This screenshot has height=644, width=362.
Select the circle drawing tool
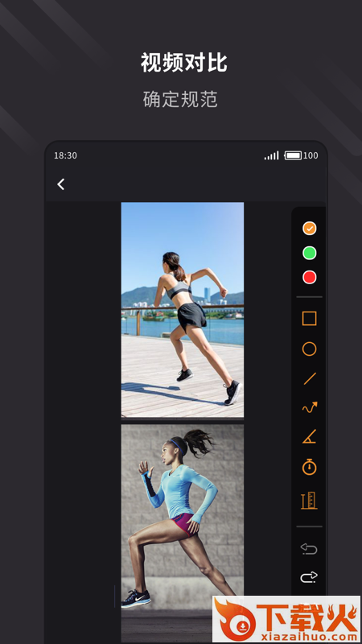pyautogui.click(x=310, y=349)
